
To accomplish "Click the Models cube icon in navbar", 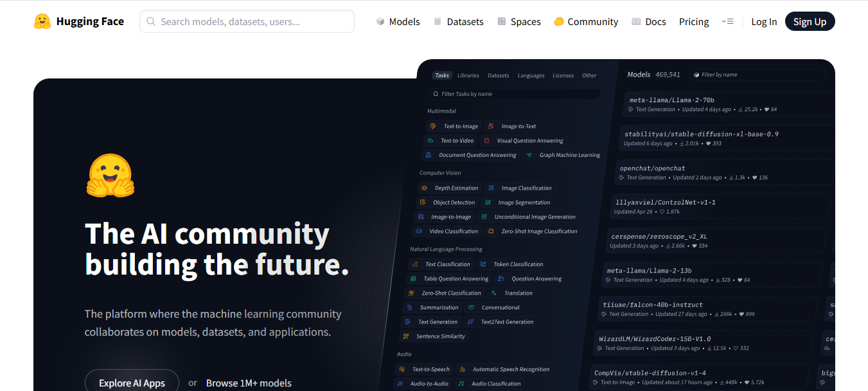I will pyautogui.click(x=380, y=21).
